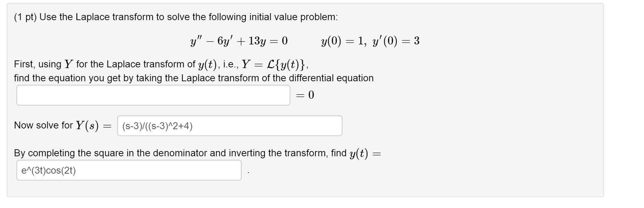Select the differential equation y'' - 6y' + 13y = 0
This screenshot has width=644, height=208.
click(x=238, y=41)
